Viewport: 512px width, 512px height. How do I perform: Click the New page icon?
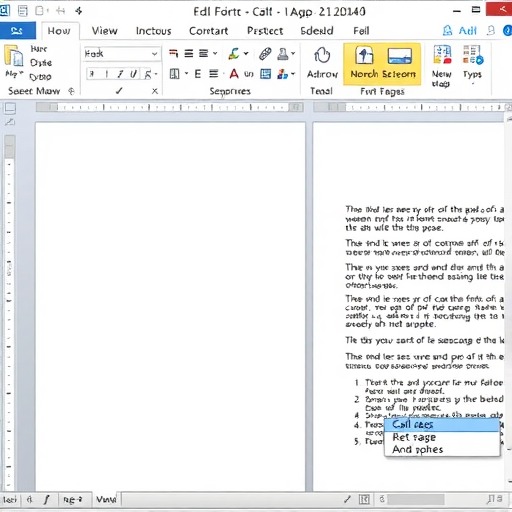[x=442, y=54]
